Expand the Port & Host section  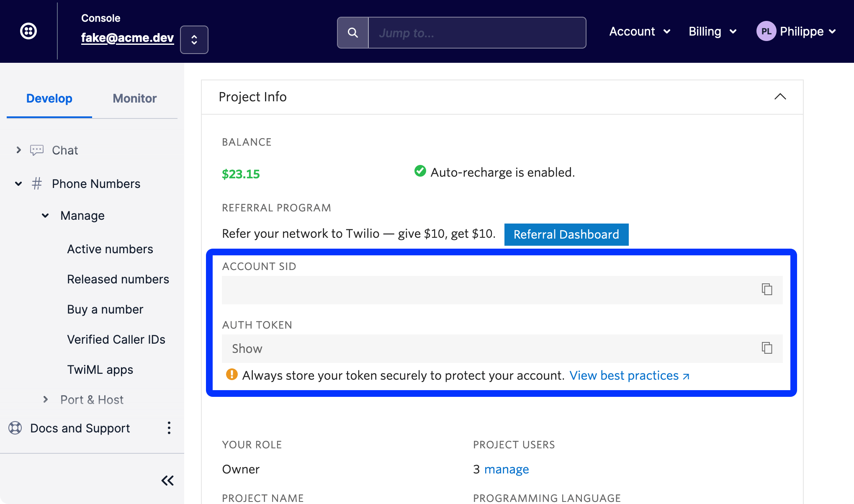click(x=45, y=399)
